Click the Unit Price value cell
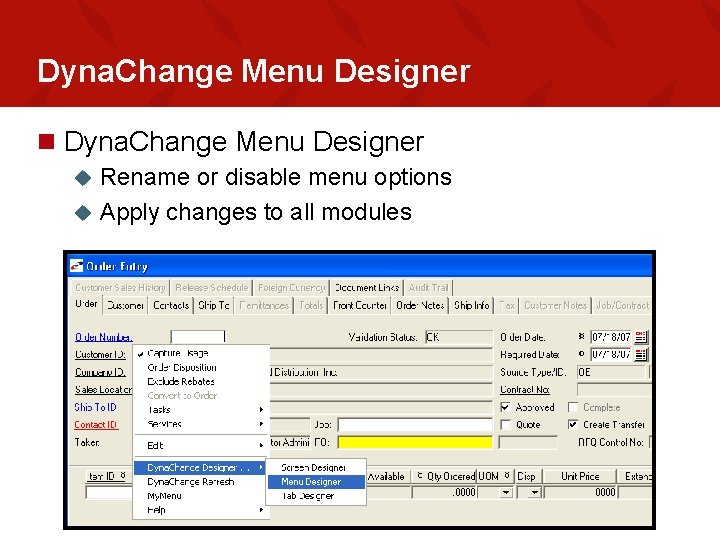This screenshot has width=720, height=540. point(581,492)
